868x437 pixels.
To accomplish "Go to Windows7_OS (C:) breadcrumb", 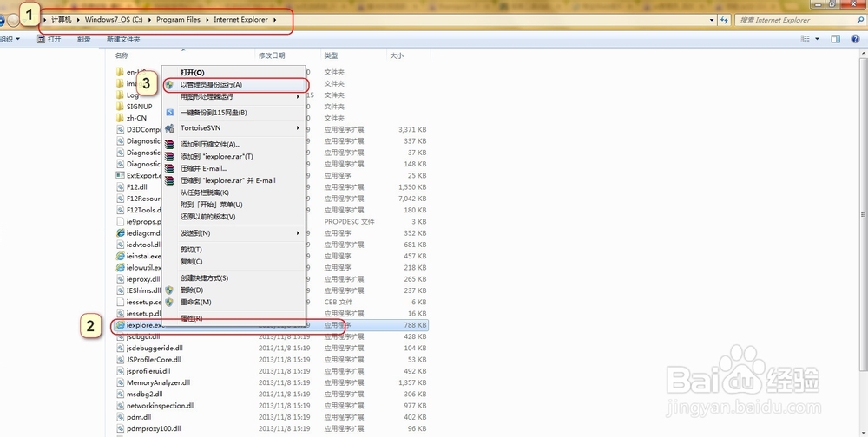I will coord(114,20).
